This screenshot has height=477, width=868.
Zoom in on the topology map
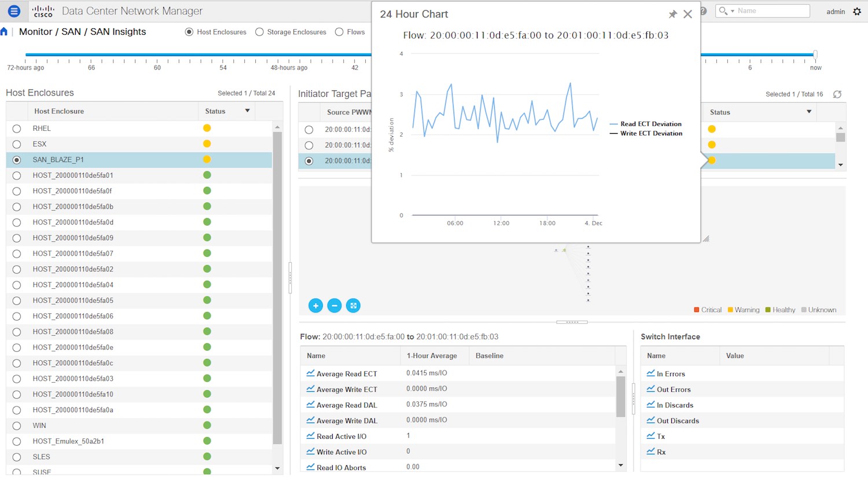(315, 306)
